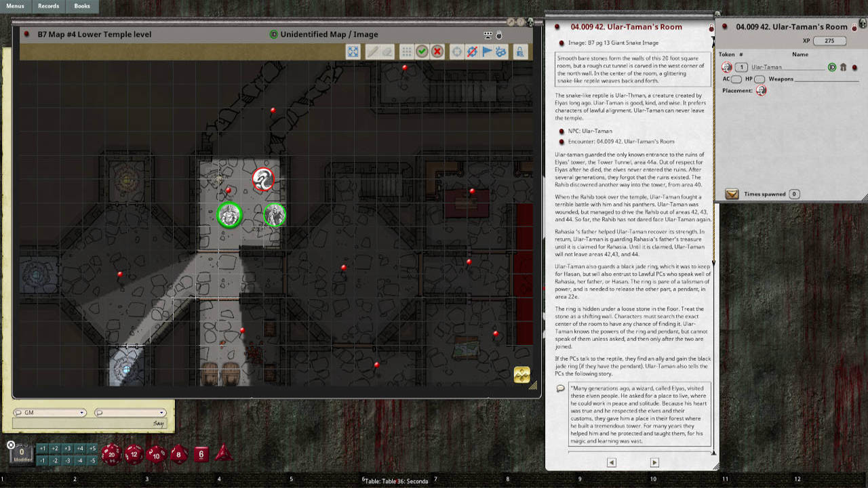Toggle the lock icon on the map window
Screen dimensions: 868x488
(520, 52)
